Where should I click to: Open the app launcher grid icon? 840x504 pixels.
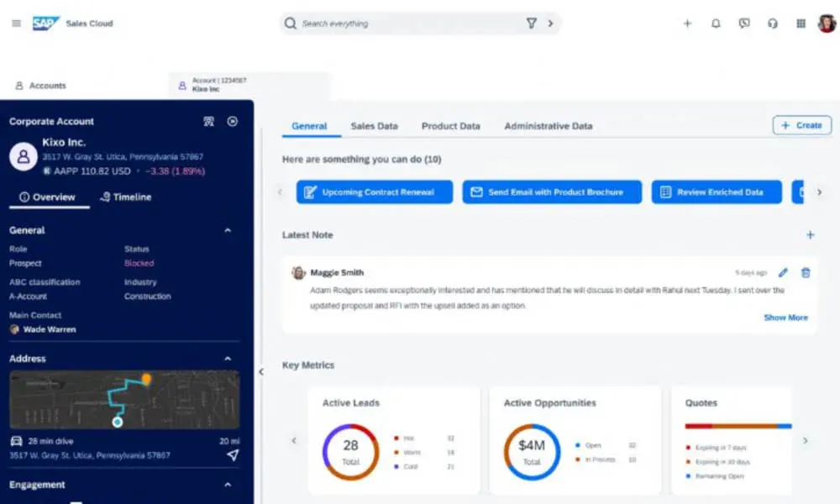pyautogui.click(x=801, y=24)
